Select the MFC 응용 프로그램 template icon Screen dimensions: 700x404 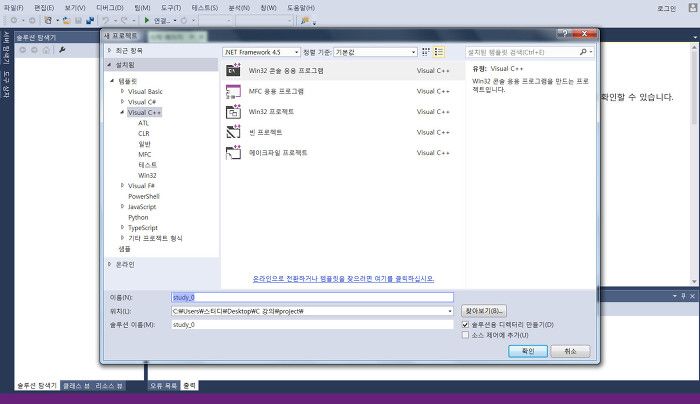pyautogui.click(x=233, y=91)
